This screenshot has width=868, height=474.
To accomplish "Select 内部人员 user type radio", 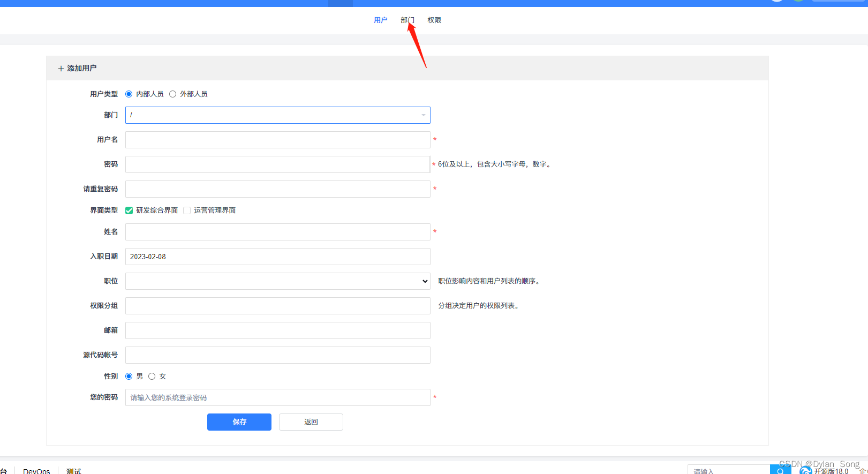I will click(x=129, y=94).
